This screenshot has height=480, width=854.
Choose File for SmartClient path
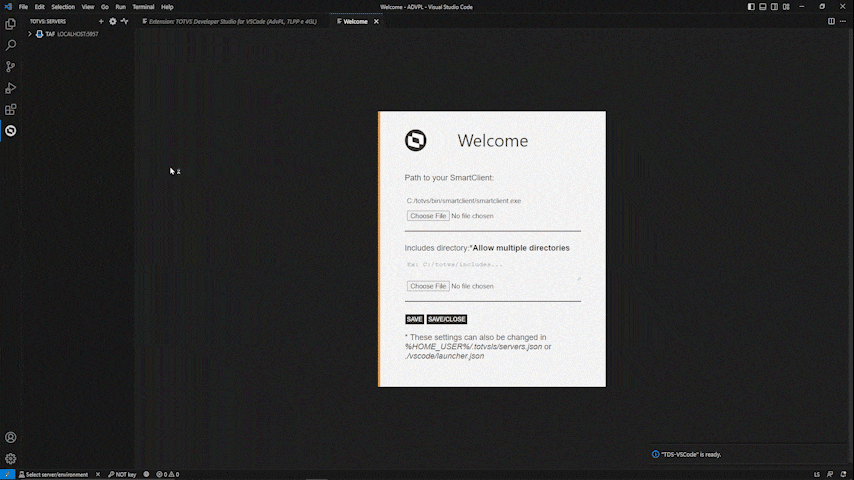pos(428,216)
